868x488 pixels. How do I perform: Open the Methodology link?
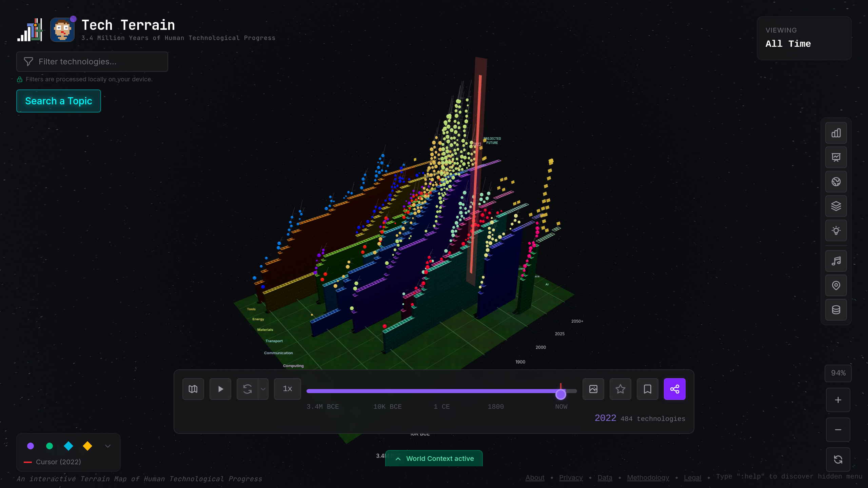pyautogui.click(x=648, y=477)
